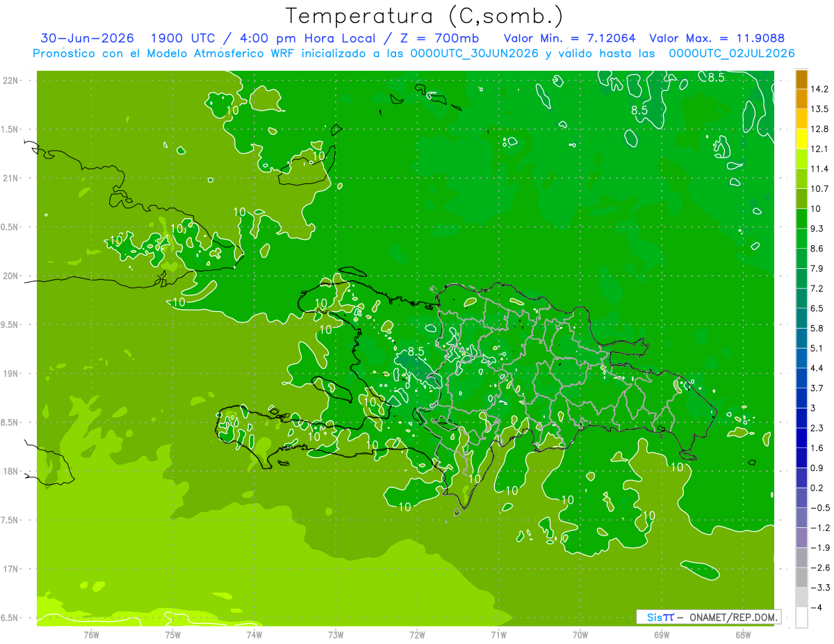This screenshot has width=834, height=644.
Task: Pick the lime swatch between 12.1 and 11.4
Action: tap(801, 160)
